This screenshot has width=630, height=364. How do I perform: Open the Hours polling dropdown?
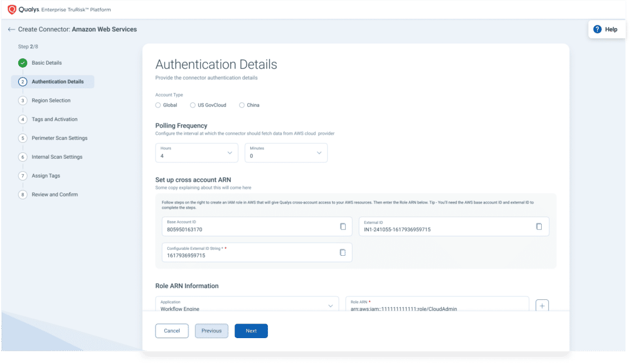197,153
